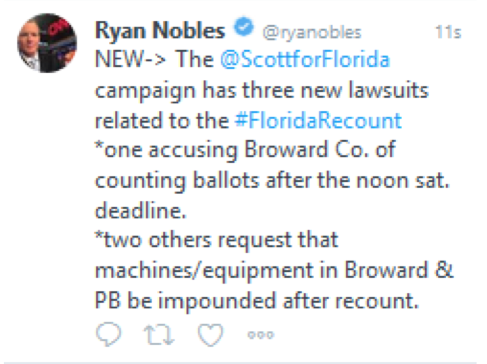Screen dimensions: 487x364
Task: Click the line 'counting ballots after the noon sat.'
Action: [272, 181]
